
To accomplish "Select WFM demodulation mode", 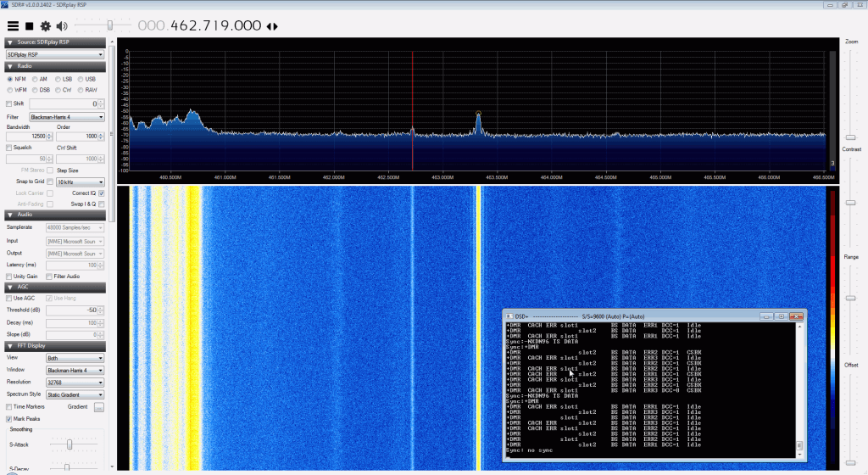I will [10, 90].
